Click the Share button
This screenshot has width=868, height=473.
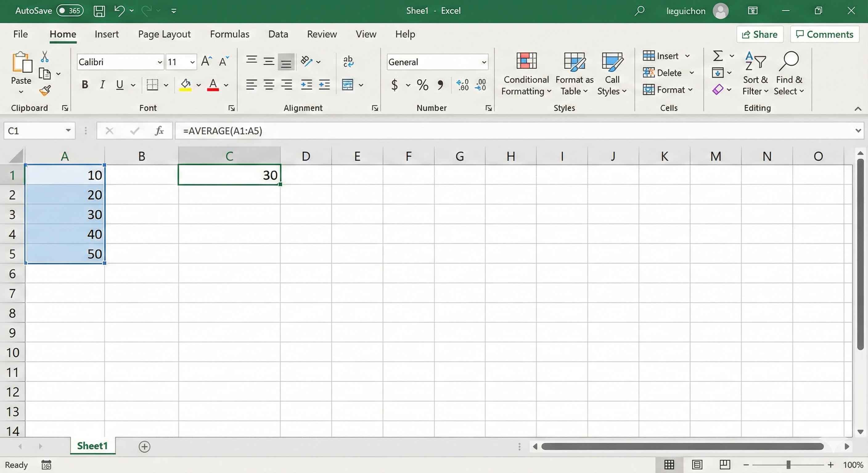click(759, 34)
